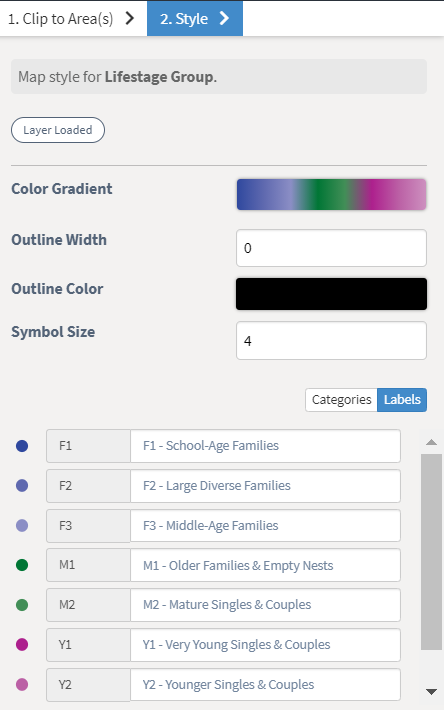Select the '2. Style' step tab

pos(195,19)
